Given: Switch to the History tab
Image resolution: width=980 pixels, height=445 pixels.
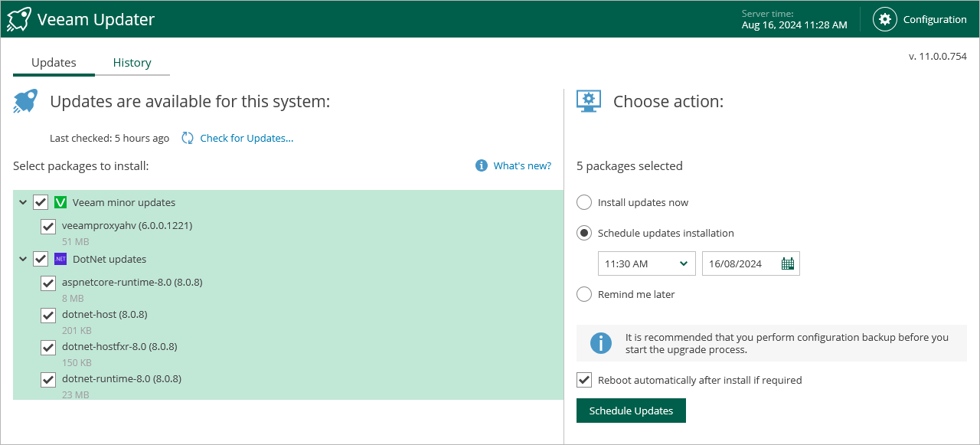Looking at the screenshot, I should 132,63.
